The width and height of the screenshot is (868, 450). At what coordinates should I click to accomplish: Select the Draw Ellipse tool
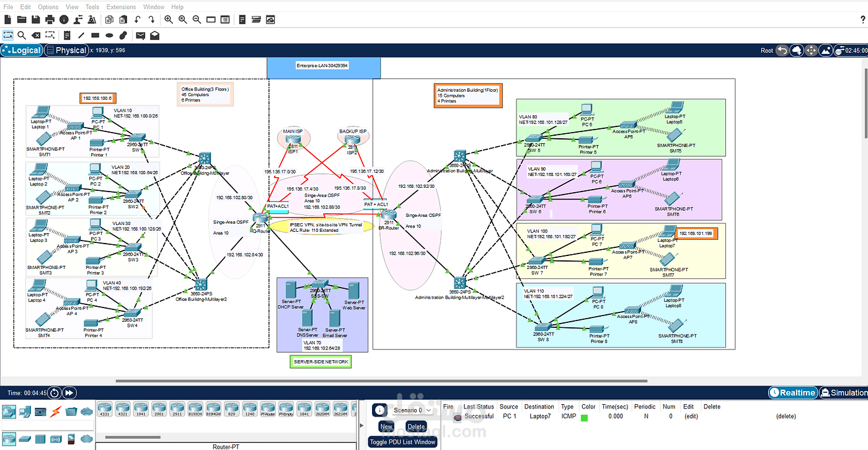pos(109,35)
